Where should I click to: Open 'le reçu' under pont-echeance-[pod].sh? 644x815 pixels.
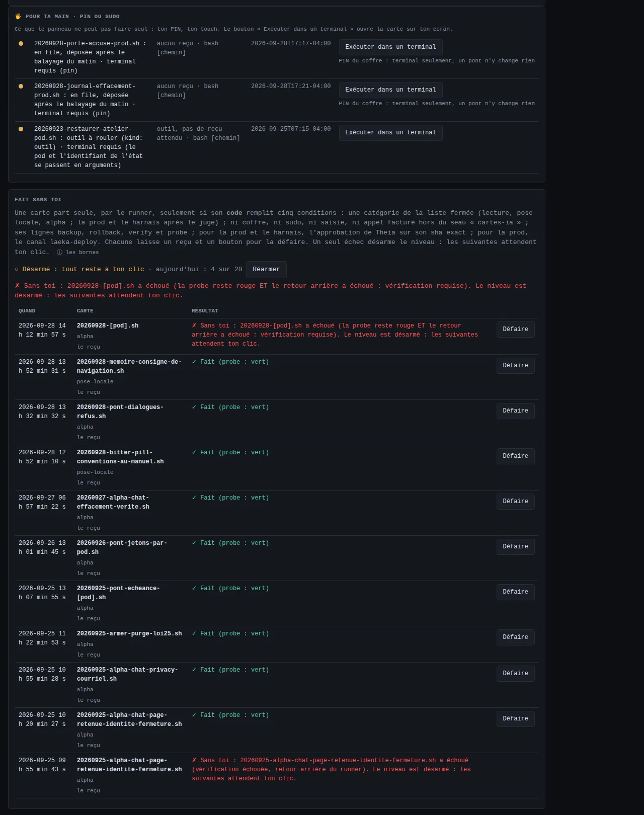click(x=89, y=619)
